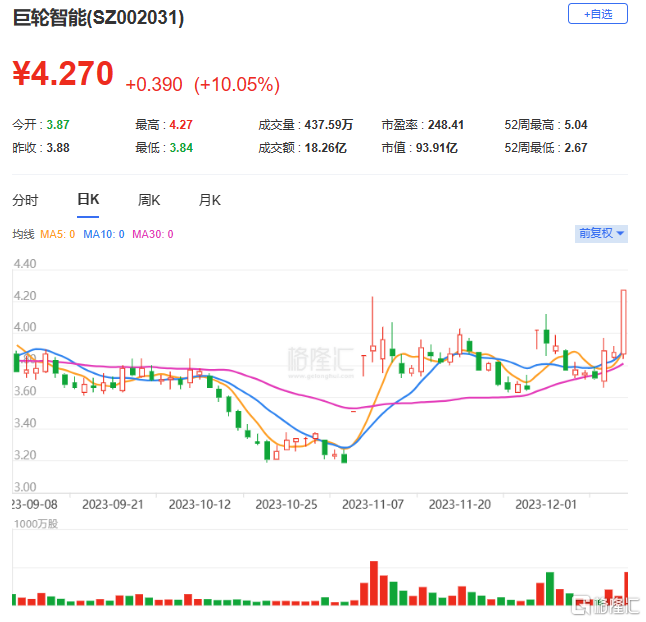The image size is (646, 622).
Task: Click the 今开 value 3.87
Action: (x=58, y=125)
